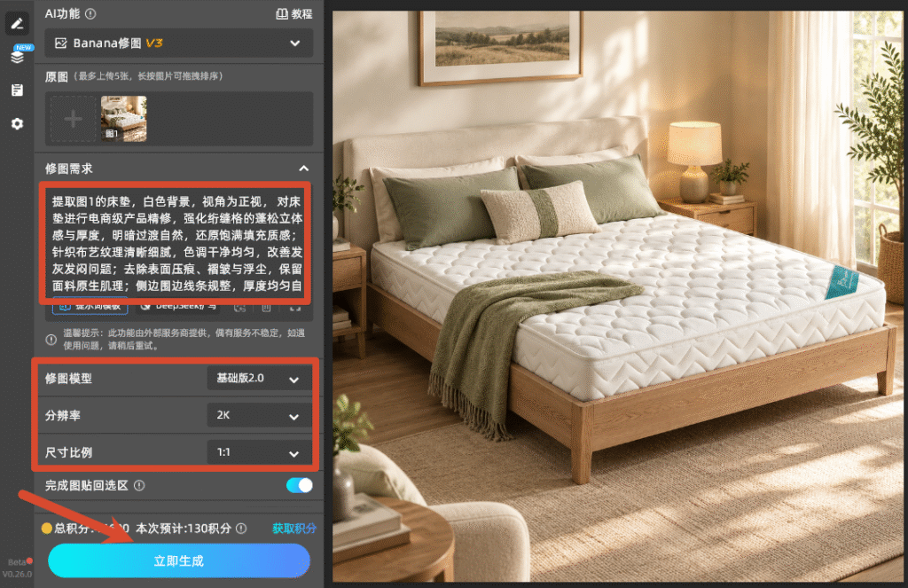Screen dimensions: 908x588
Task: Click the 尺寸比例 label
Action: point(68,452)
